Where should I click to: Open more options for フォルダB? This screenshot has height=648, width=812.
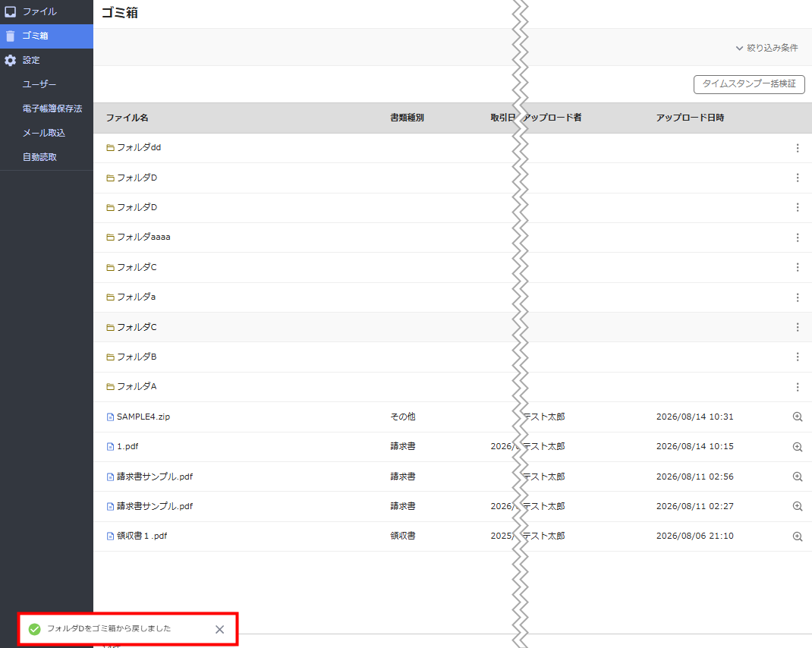[798, 357]
